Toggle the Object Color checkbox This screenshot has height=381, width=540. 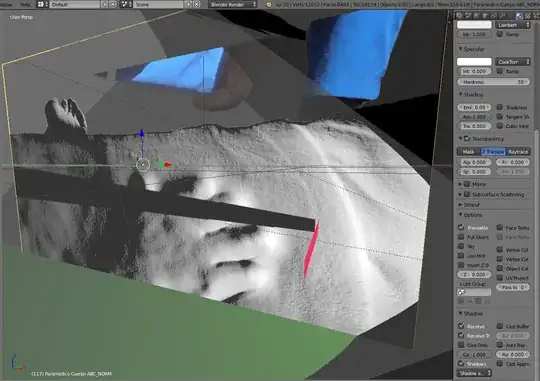[x=500, y=268]
